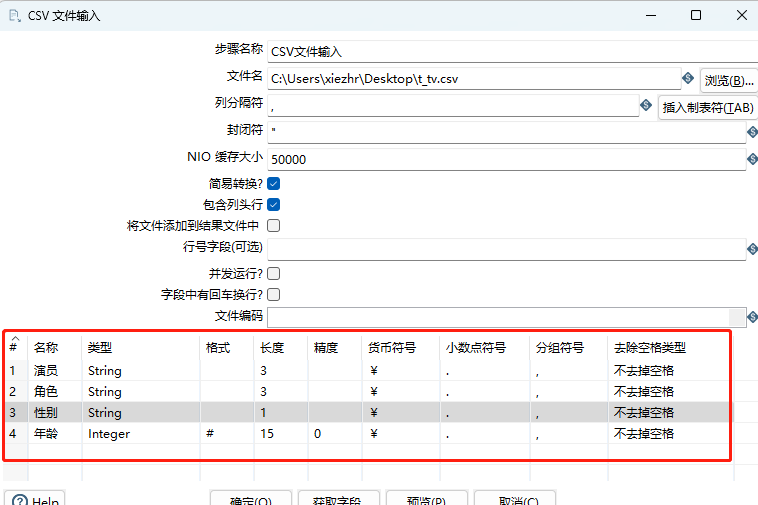
Task: Click the 类型 column header
Action: pyautogui.click(x=141, y=347)
